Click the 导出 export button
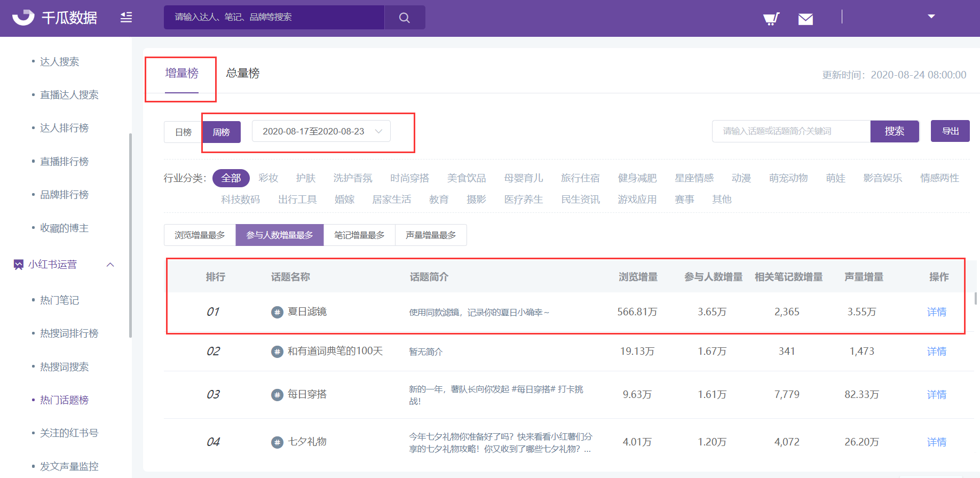This screenshot has height=478, width=980. 950,131
